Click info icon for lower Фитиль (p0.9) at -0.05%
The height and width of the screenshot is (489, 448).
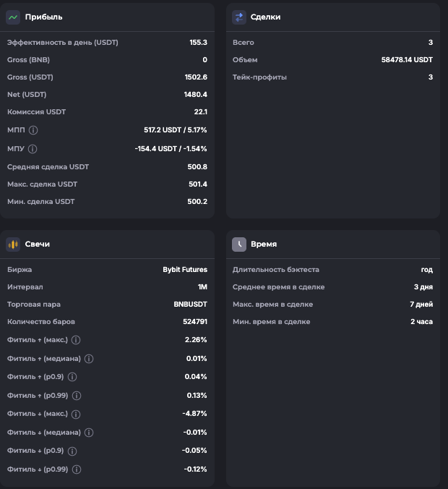[72, 451]
